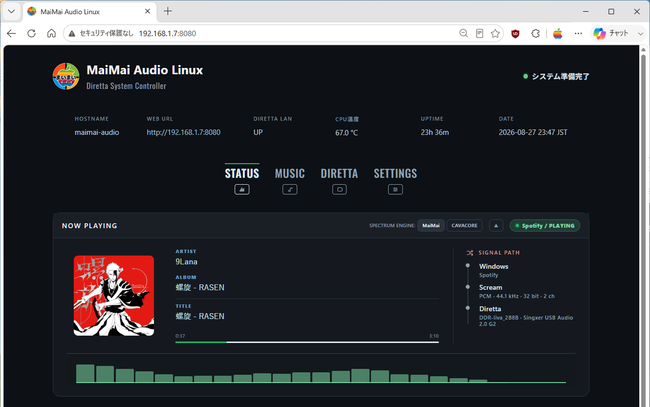Click the hostname maimai-audio
This screenshot has width=650, height=407.
click(97, 132)
